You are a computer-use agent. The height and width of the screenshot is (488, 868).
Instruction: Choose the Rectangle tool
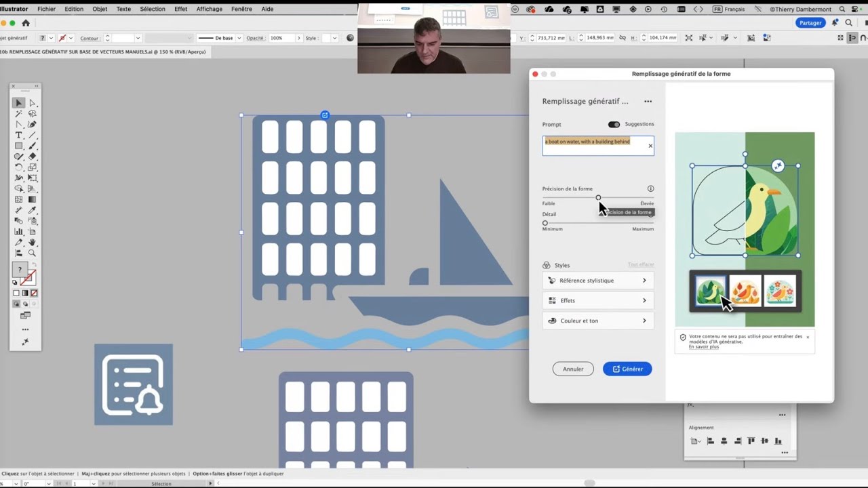18,146
